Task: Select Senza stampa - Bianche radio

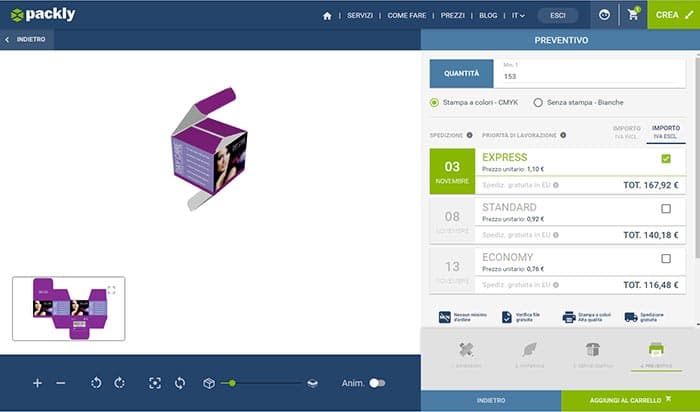Action: 538,103
